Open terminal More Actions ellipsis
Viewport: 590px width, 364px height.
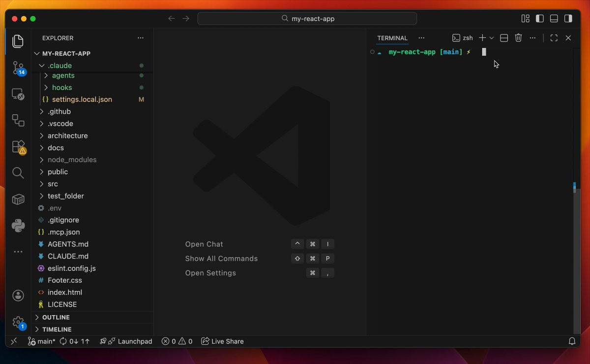pos(532,38)
